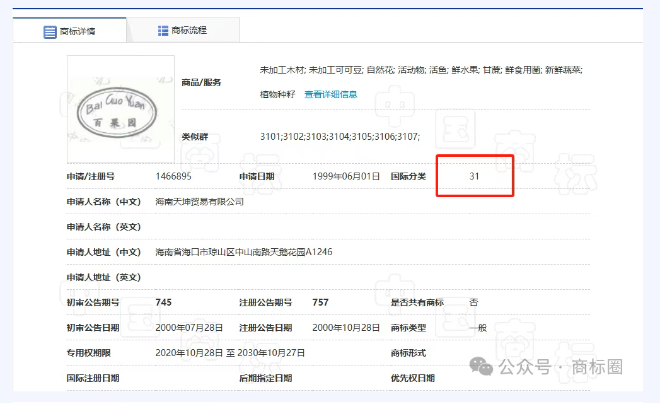
Task: Click preliminary announcement date 2000年07月28日
Action: [x=190, y=327]
